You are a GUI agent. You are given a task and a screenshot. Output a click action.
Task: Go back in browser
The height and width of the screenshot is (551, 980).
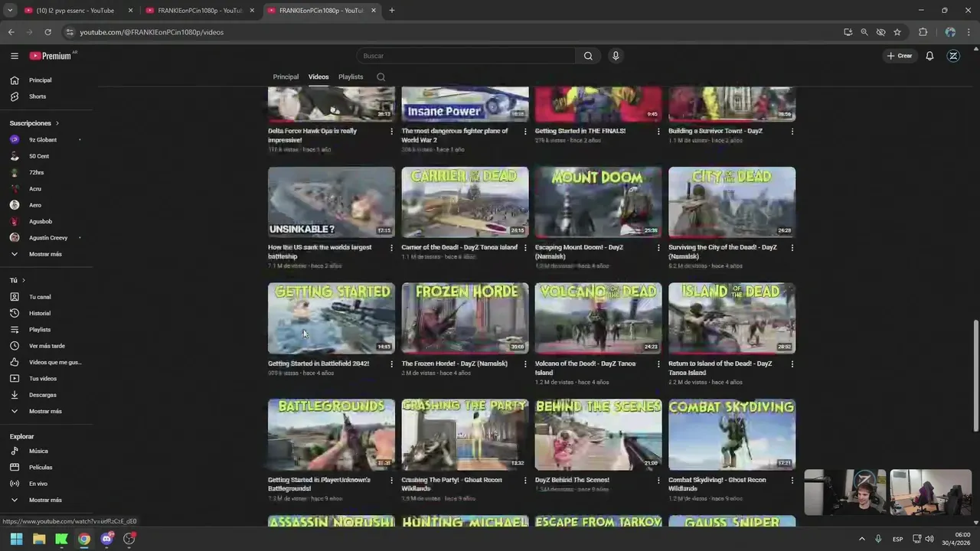click(11, 32)
